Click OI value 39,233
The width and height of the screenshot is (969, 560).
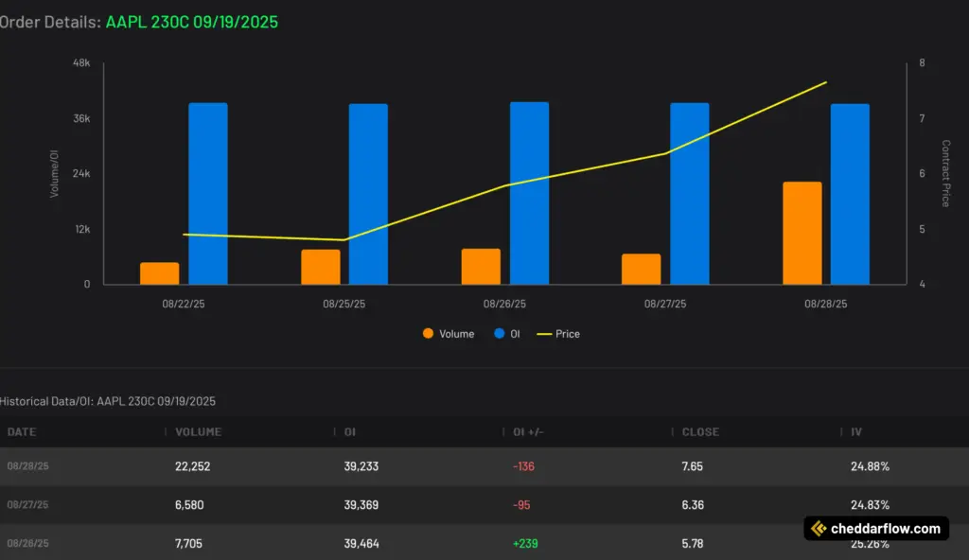coord(361,466)
